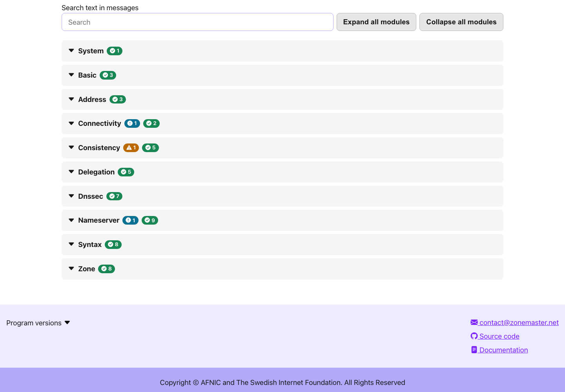Click the Consistency orange warning badge

coord(131,148)
